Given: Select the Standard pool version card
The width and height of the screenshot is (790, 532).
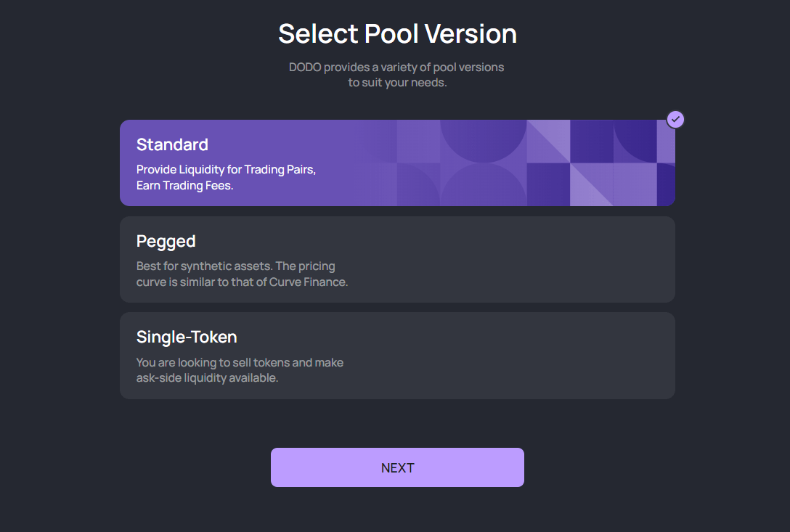Looking at the screenshot, I should coord(397,163).
